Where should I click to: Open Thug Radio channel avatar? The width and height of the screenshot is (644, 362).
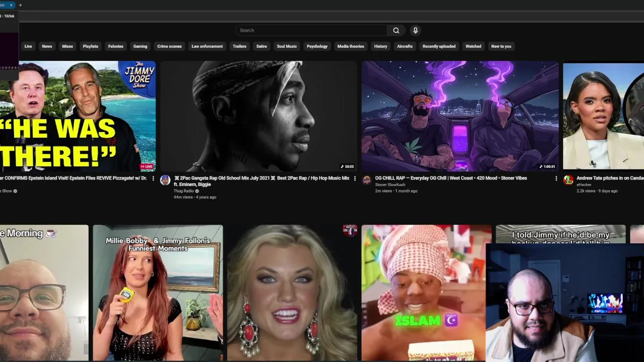tap(165, 180)
